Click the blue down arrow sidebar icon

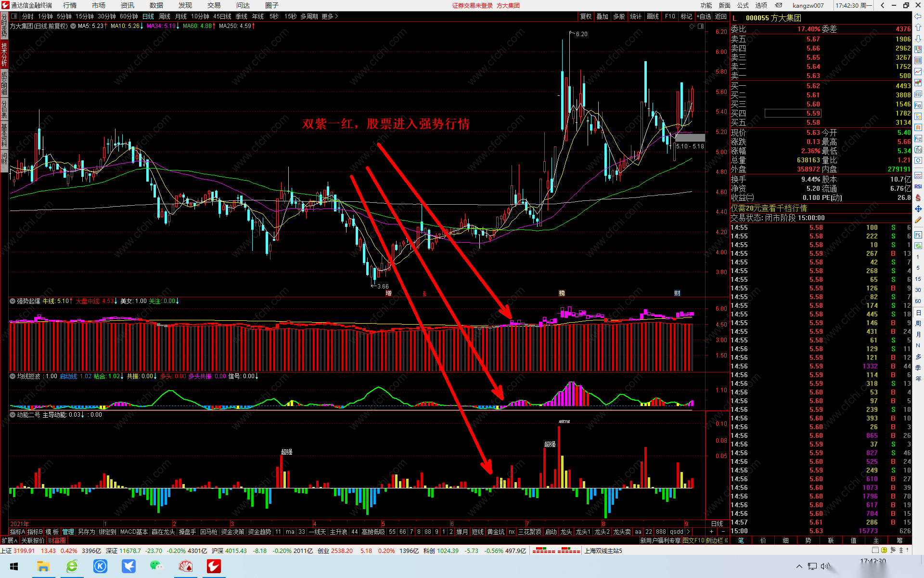pyautogui.click(x=918, y=39)
